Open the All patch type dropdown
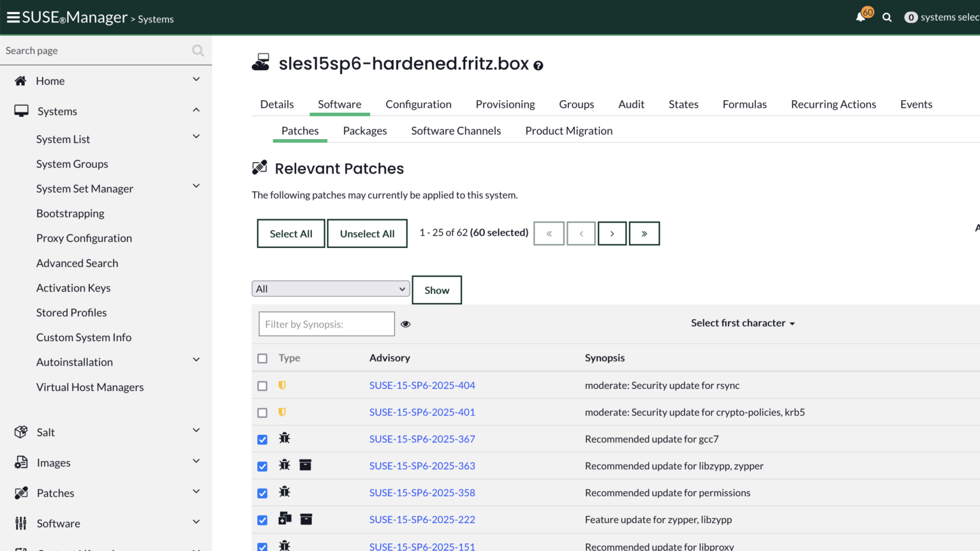980x551 pixels. (330, 289)
